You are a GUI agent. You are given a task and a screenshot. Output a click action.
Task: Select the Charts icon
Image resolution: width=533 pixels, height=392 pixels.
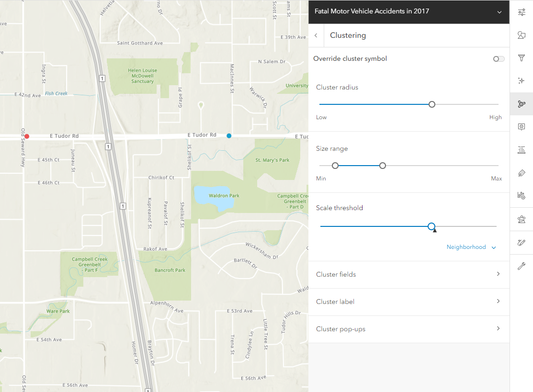(522, 195)
